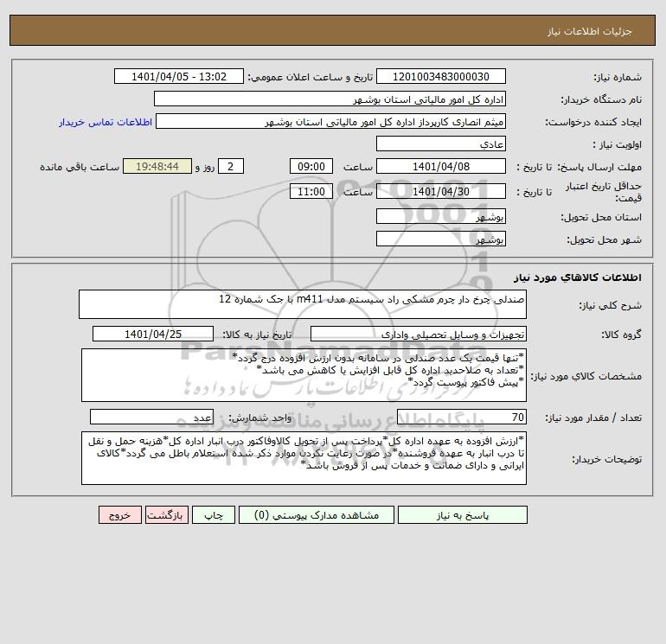Click the label حداقل تاریخ اعتبار قیمت
The height and width of the screenshot is (644, 666).
tap(604, 192)
